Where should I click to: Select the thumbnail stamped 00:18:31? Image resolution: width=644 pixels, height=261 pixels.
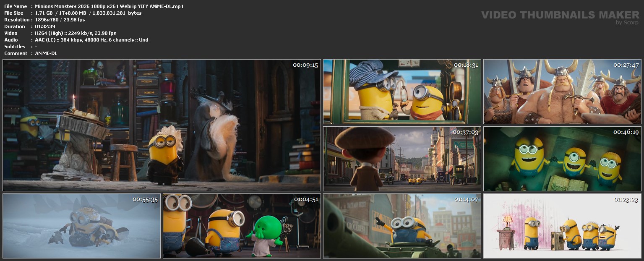(x=402, y=91)
